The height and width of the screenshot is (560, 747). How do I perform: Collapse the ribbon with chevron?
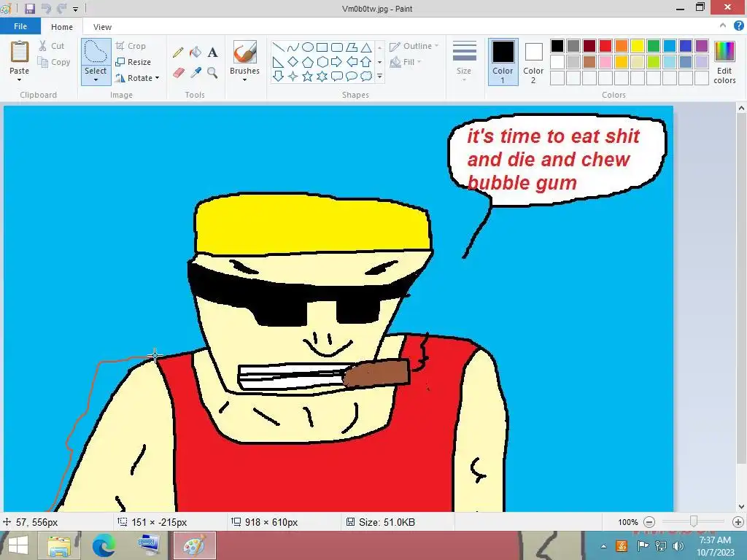click(x=723, y=26)
